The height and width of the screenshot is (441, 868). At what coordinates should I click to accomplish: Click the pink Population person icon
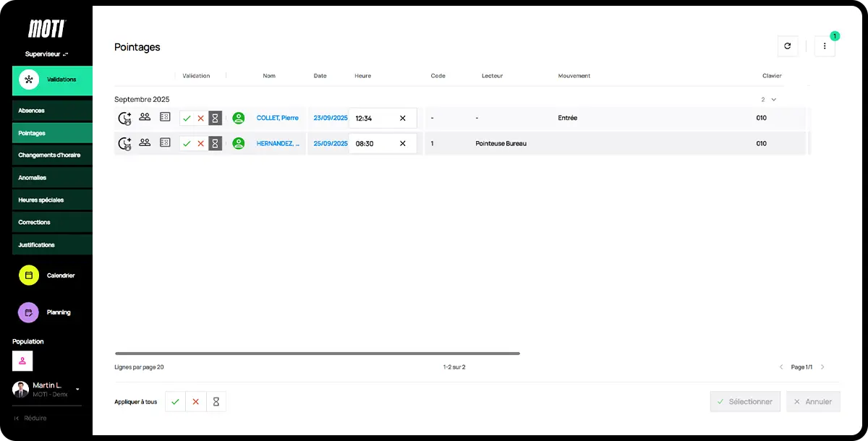[22, 361]
